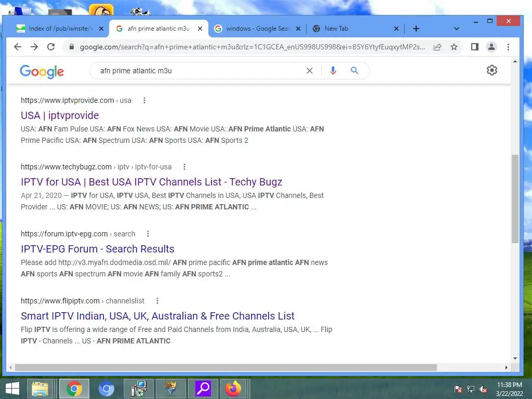Click flipiptv.com channelslist breadcrumb text
This screenshot has width=532, height=399.
[83, 301]
